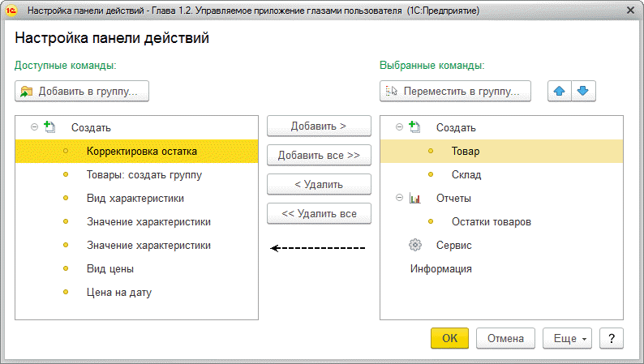
Task: Click the Сервис gear icon
Action: (415, 245)
